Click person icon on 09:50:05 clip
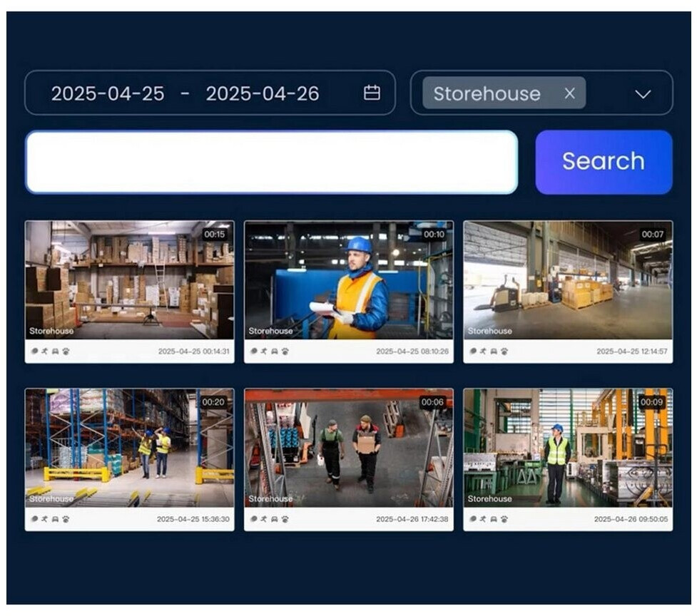This screenshot has height=616, width=697. point(484,519)
